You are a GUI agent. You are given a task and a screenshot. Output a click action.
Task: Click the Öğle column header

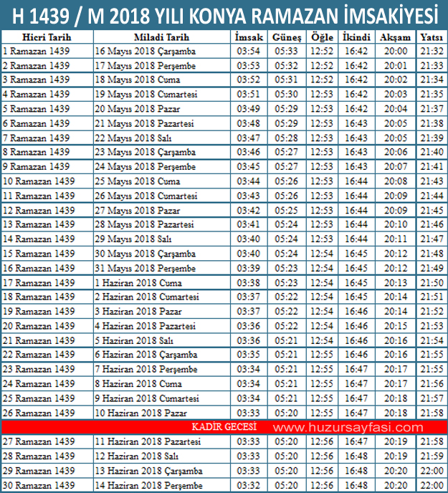[322, 37]
